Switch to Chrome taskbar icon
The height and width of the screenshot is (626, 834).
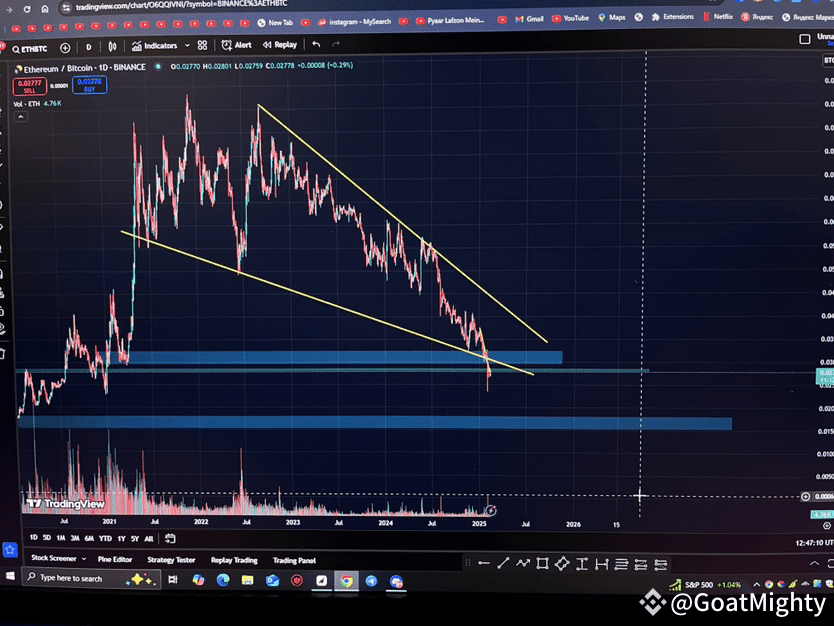346,581
